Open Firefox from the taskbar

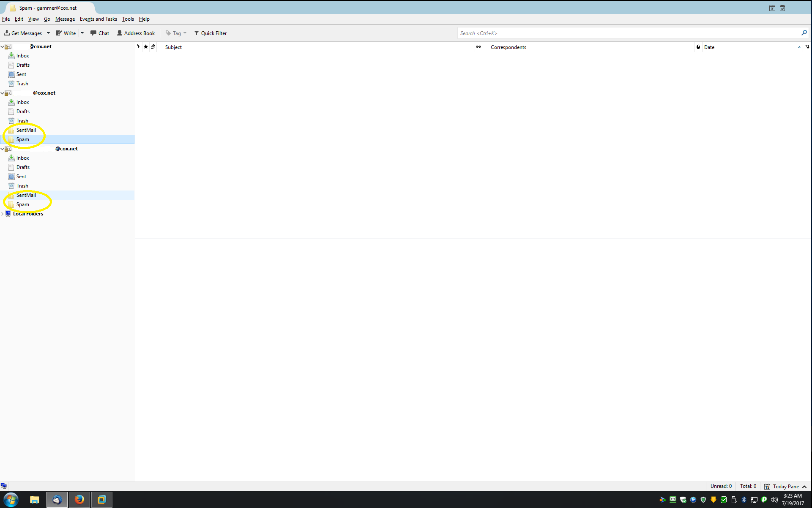click(79, 500)
